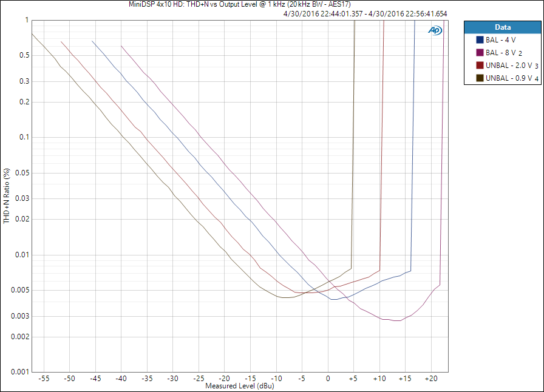Click the y-axis tick label '0.3'
This screenshot has width=544, height=392.
tap(24, 81)
